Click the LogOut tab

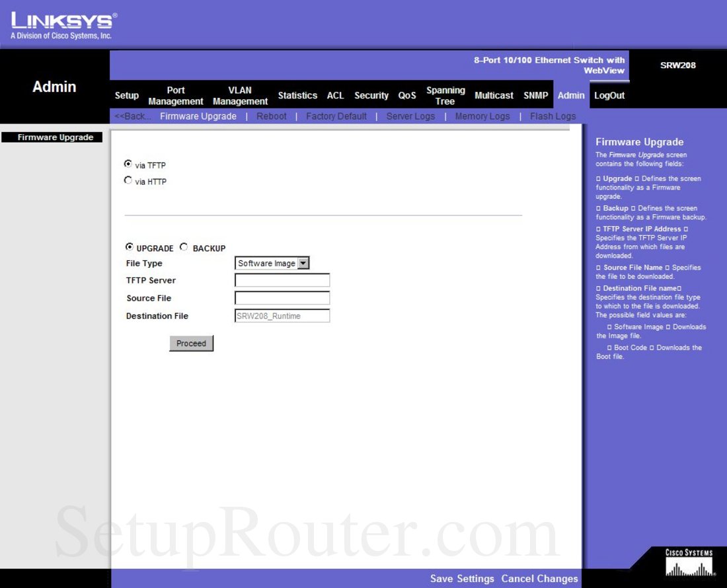pyautogui.click(x=609, y=95)
